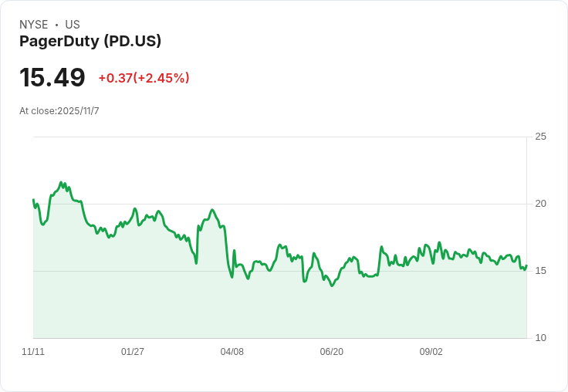
Task: Click the 15 label on the price axis
Action: (540, 271)
